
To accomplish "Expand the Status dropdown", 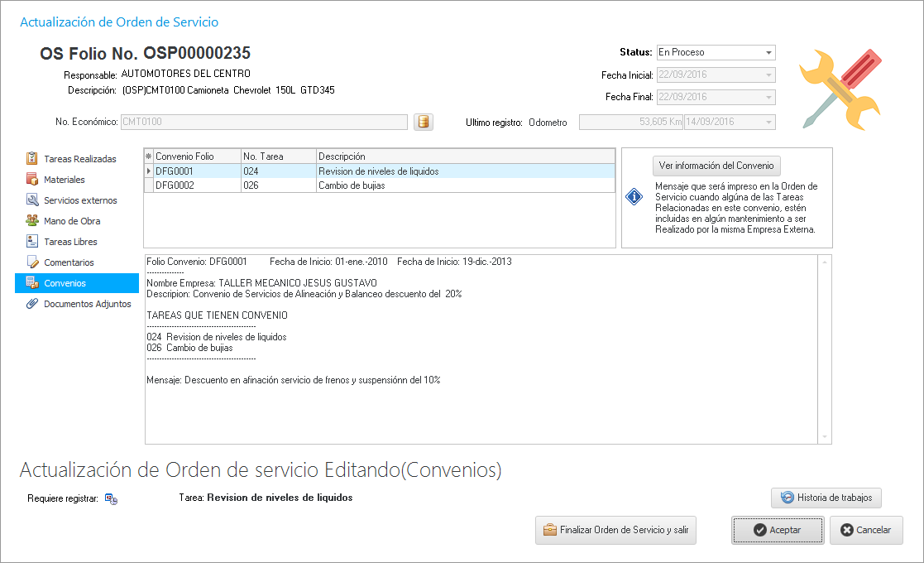I will 769,52.
